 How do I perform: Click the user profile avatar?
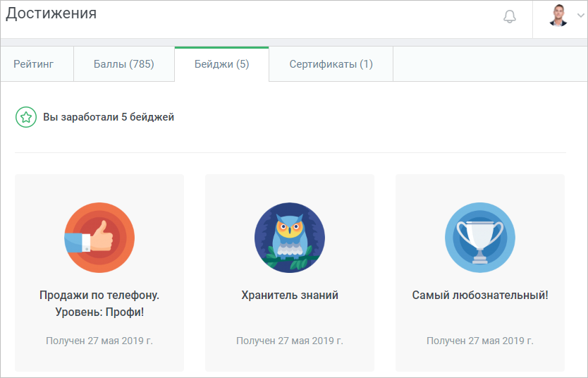click(x=558, y=16)
